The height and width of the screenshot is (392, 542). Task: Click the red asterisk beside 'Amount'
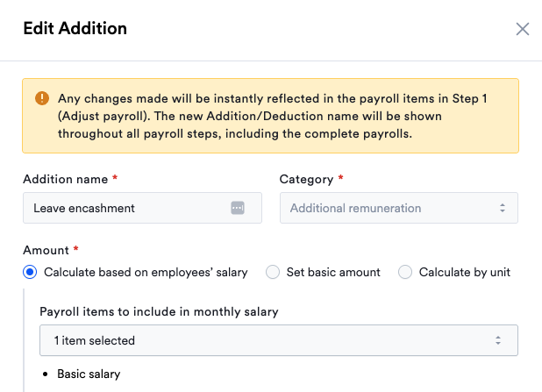tap(77, 251)
